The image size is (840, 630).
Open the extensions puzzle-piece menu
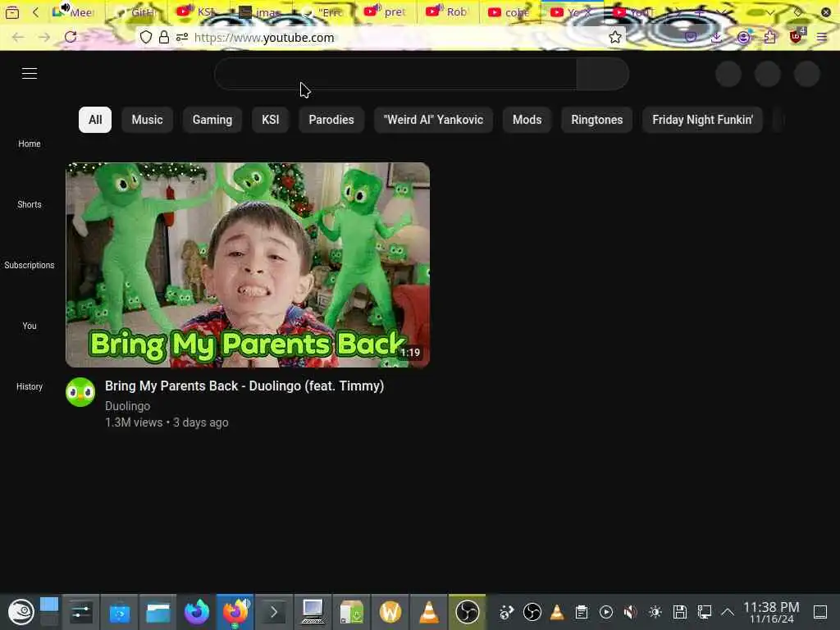[769, 37]
